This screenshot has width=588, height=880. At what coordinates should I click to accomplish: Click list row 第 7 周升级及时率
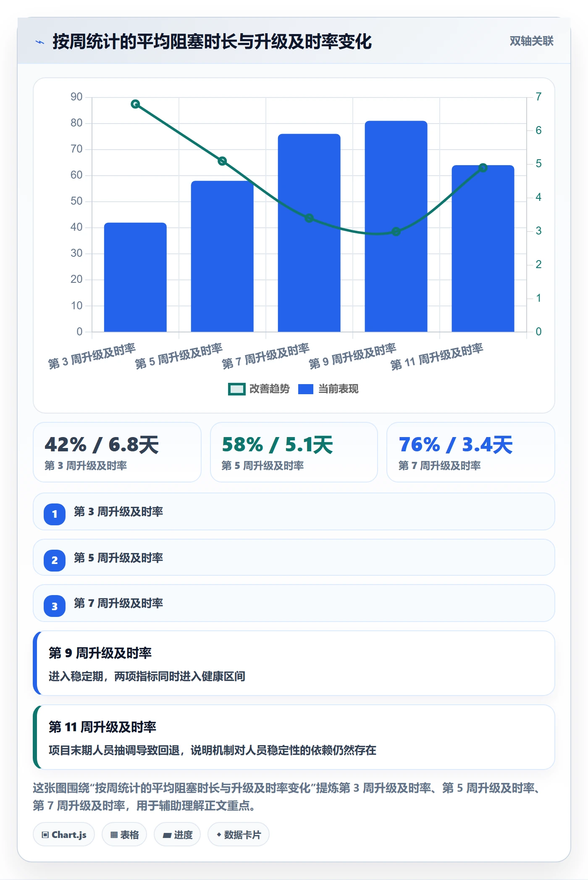pyautogui.click(x=294, y=603)
